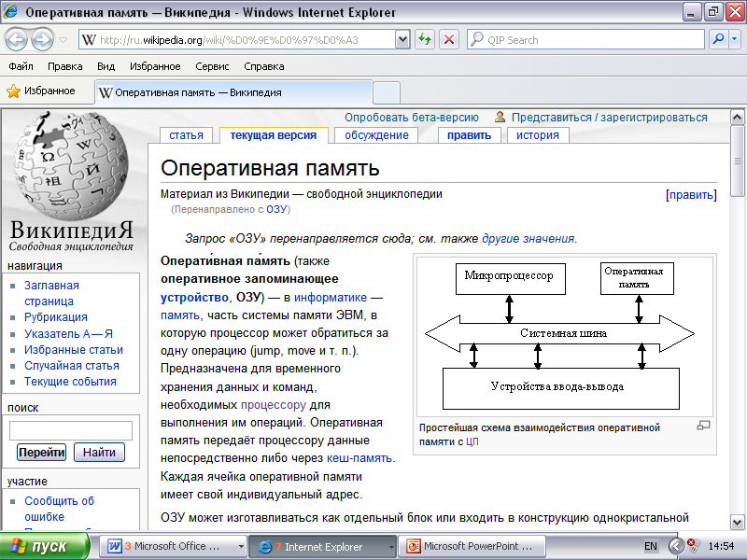The width and height of the screenshot is (747, 560).
Task: Switch to the статья tab
Action: pyautogui.click(x=186, y=135)
